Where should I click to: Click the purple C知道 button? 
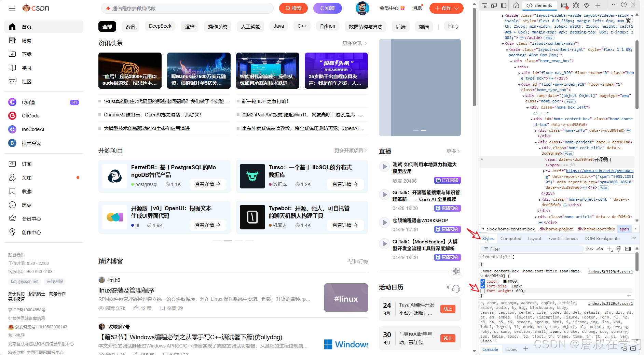(328, 8)
